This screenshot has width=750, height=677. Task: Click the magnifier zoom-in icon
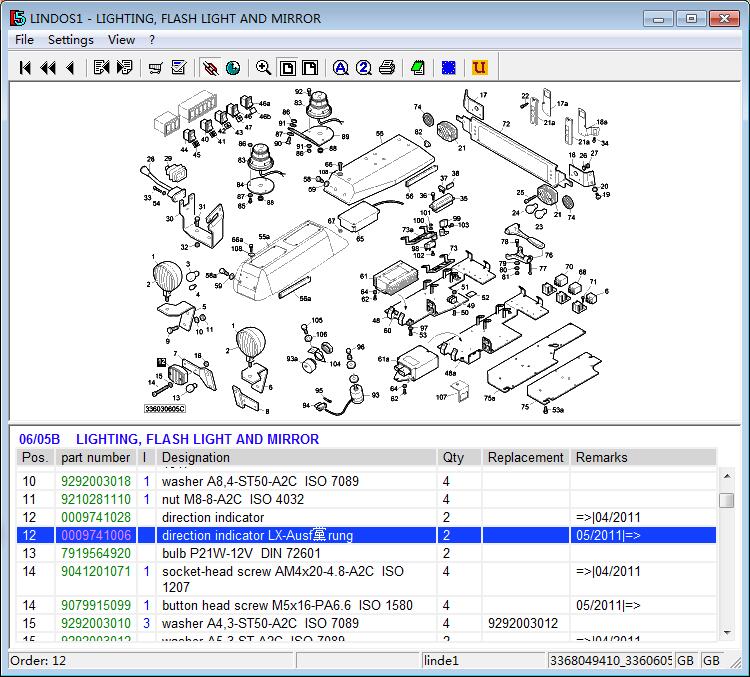pos(263,68)
